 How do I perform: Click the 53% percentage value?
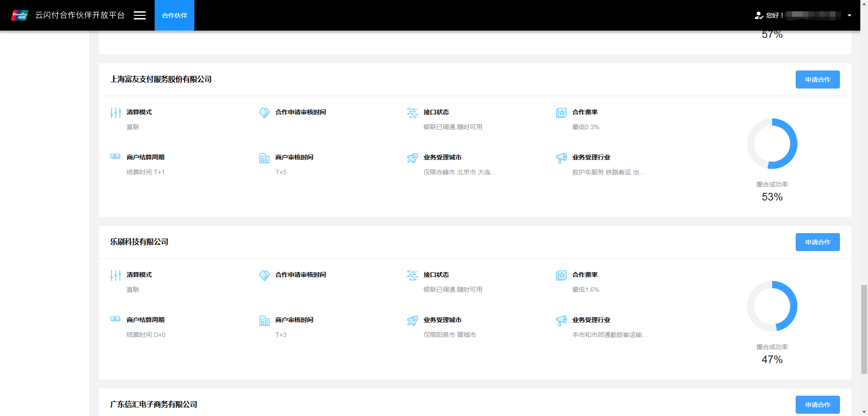coord(772,197)
